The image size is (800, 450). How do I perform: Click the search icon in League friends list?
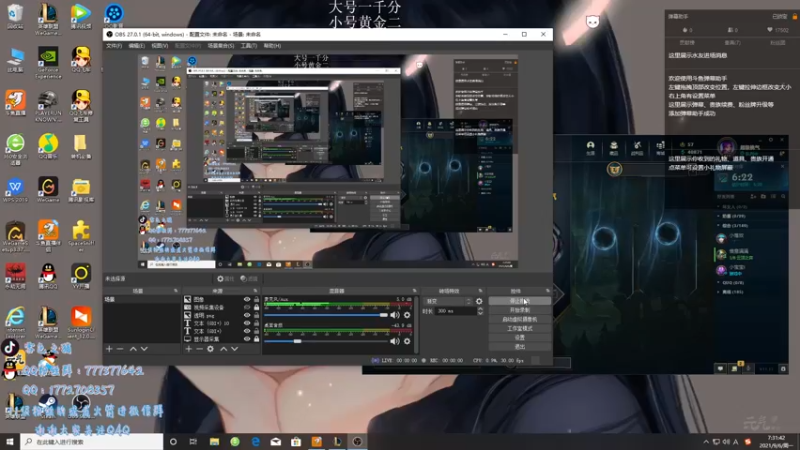point(783,196)
